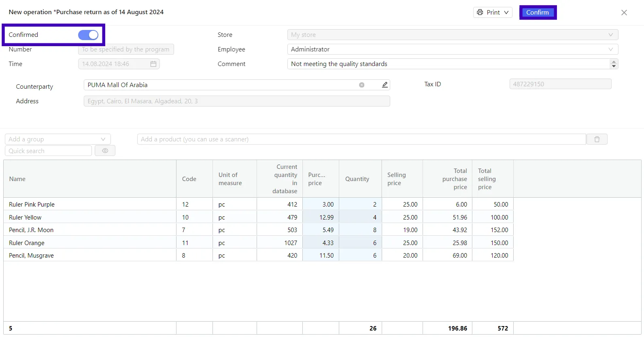Click the Confirm button

click(x=538, y=13)
